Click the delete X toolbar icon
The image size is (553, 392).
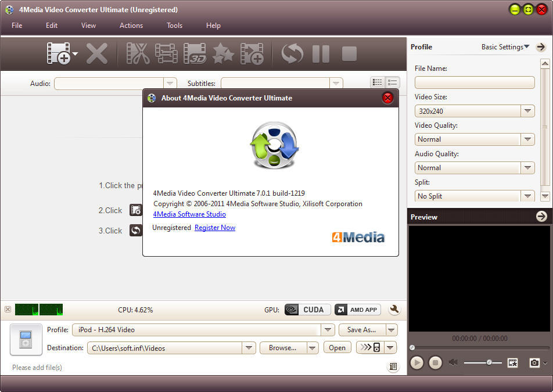97,53
